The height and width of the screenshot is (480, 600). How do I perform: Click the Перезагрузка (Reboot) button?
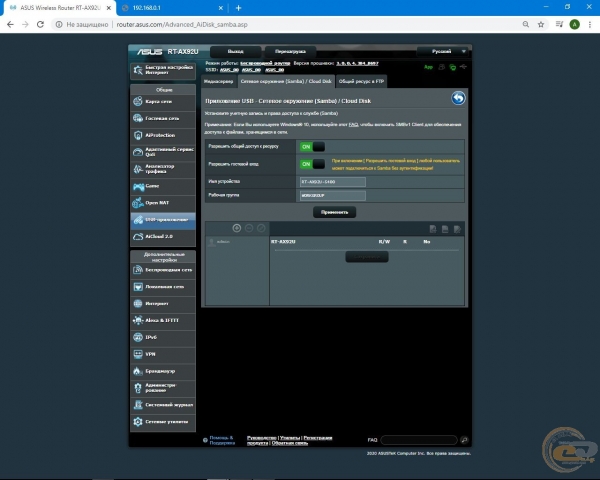[x=290, y=51]
